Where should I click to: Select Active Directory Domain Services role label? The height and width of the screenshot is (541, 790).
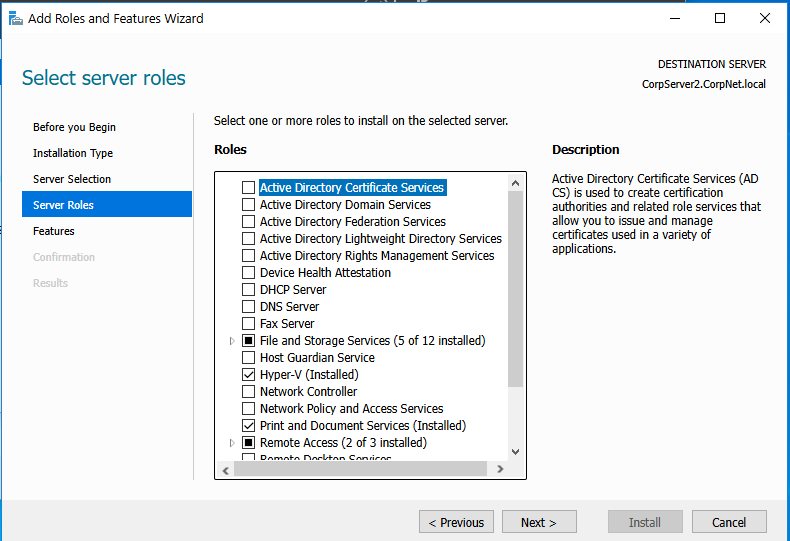pos(345,205)
